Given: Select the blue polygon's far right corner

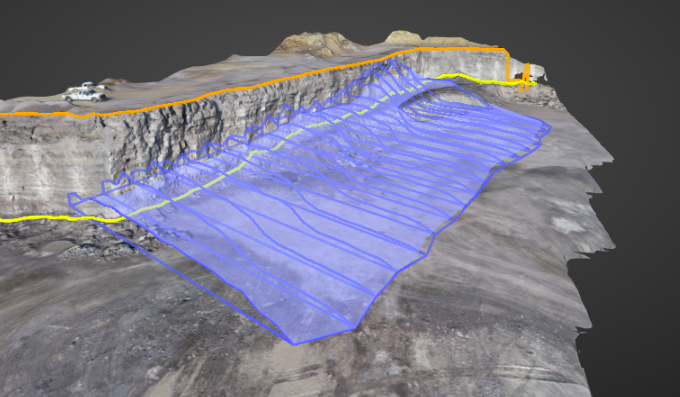Looking at the screenshot, I should 549,127.
